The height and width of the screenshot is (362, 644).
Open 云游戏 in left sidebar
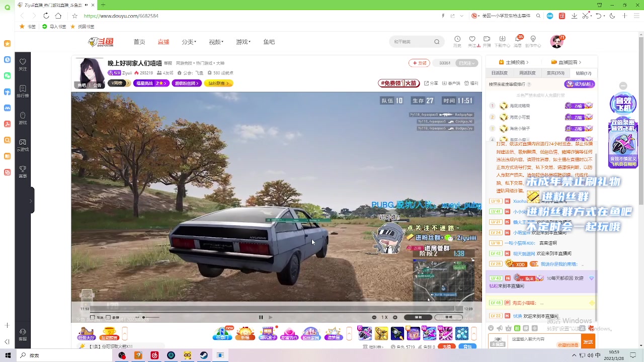23,145
